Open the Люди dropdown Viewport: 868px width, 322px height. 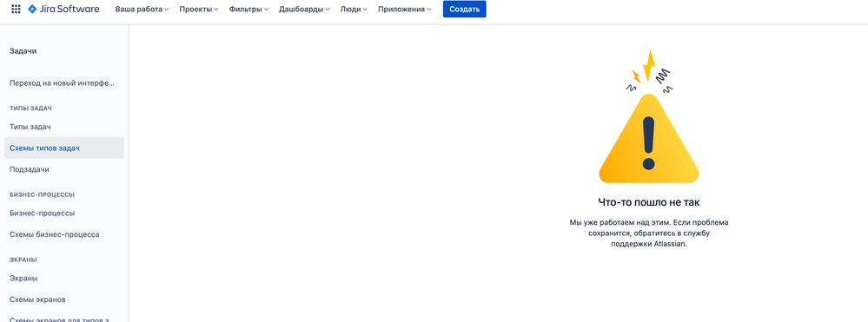click(354, 10)
